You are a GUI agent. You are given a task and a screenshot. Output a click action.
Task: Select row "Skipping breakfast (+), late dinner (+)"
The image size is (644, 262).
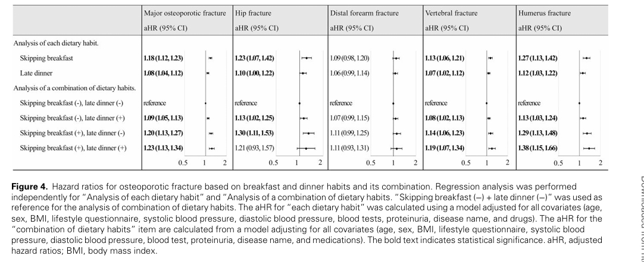click(x=74, y=147)
